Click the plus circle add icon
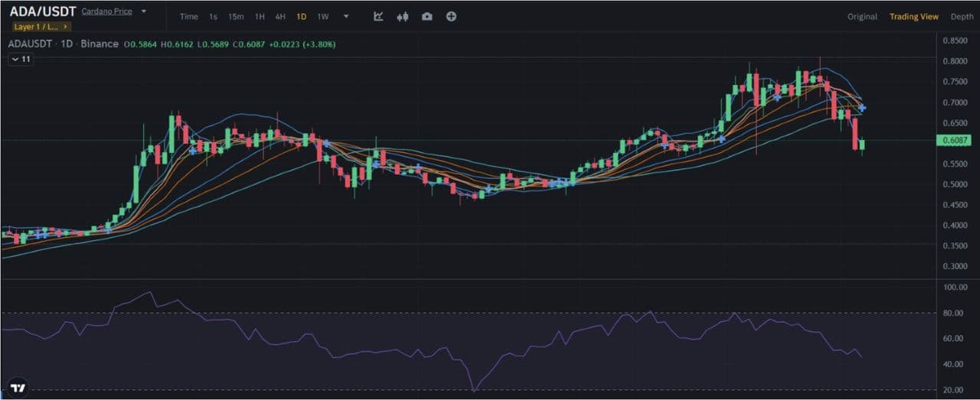The width and height of the screenshot is (980, 400). point(451,16)
